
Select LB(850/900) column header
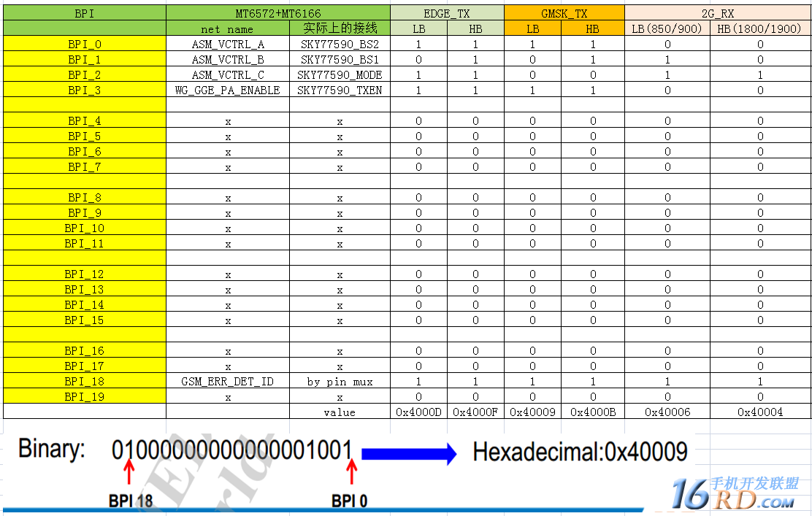667,28
